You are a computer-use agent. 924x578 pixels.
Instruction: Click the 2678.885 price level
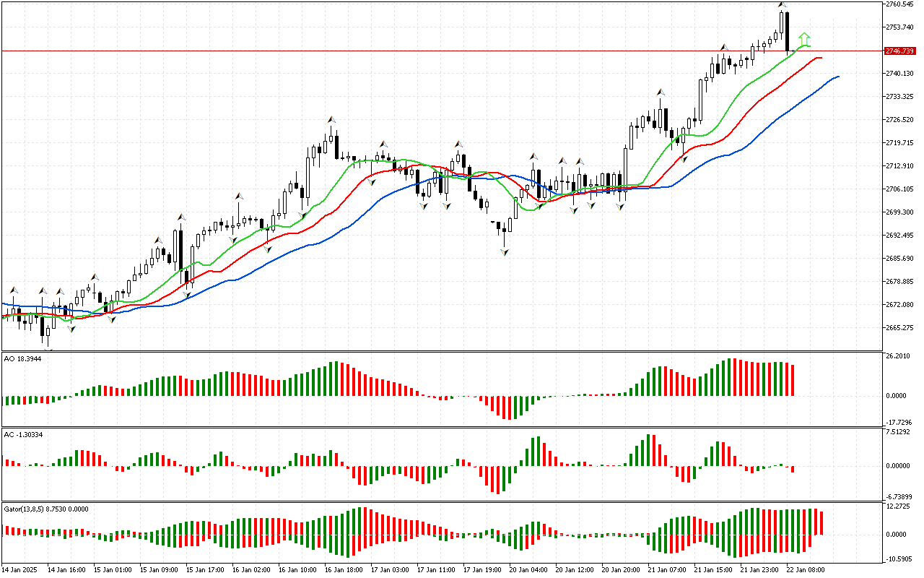click(899, 282)
